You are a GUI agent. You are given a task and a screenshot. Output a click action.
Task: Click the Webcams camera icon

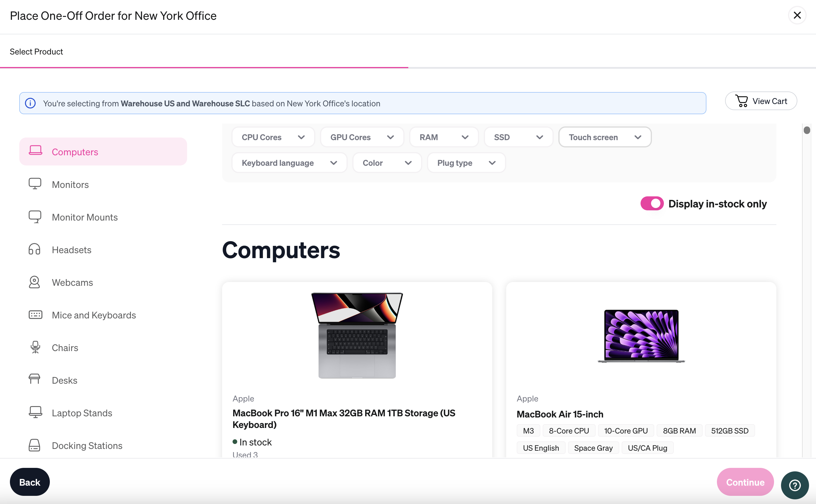[x=34, y=282]
